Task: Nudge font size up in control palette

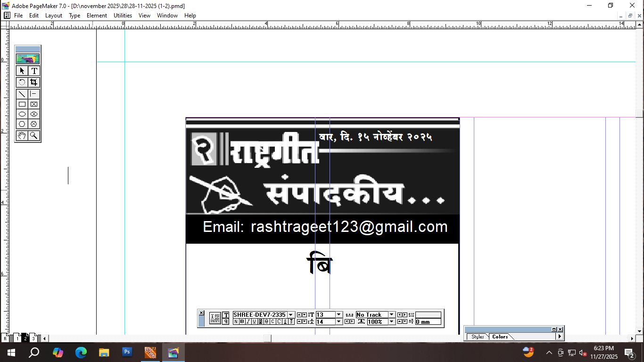Action: (299, 315)
